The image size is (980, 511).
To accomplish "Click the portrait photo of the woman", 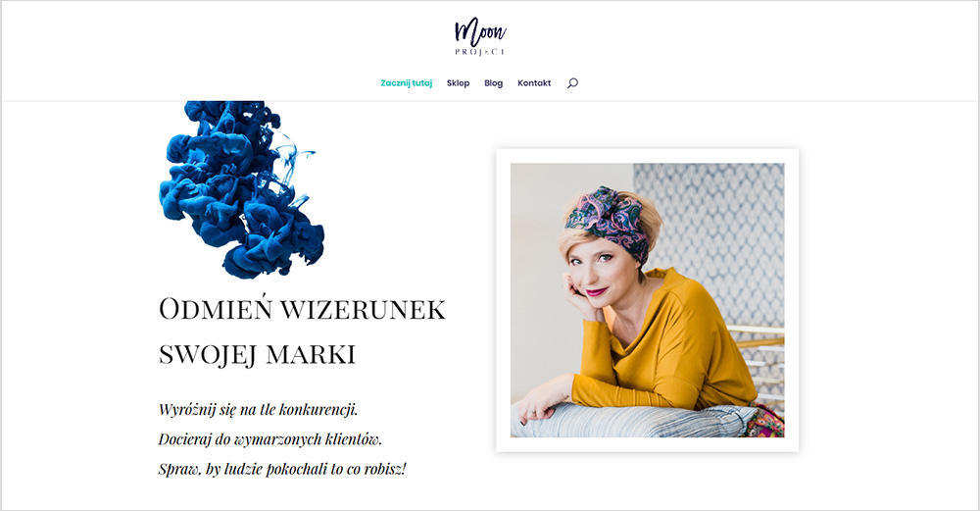I will click(x=648, y=300).
